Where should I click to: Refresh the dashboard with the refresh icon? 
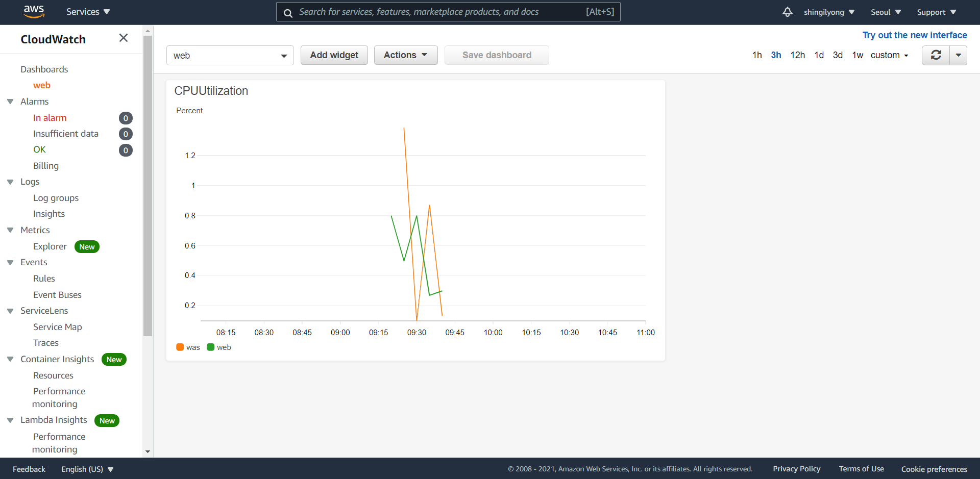[x=936, y=55]
